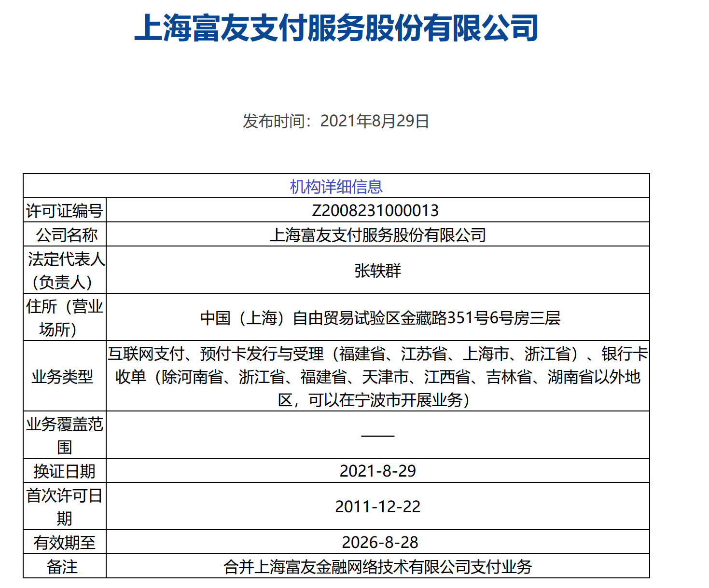
Task: Select the 换证日期 label cell
Action: (65, 471)
